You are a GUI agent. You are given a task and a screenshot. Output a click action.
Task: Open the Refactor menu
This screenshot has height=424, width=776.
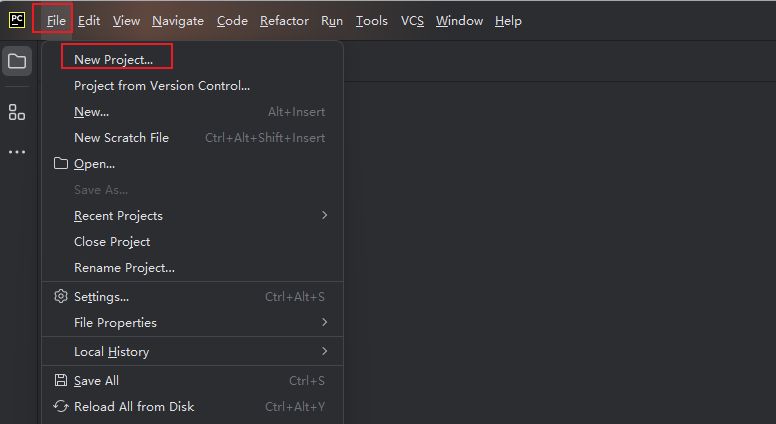click(284, 20)
